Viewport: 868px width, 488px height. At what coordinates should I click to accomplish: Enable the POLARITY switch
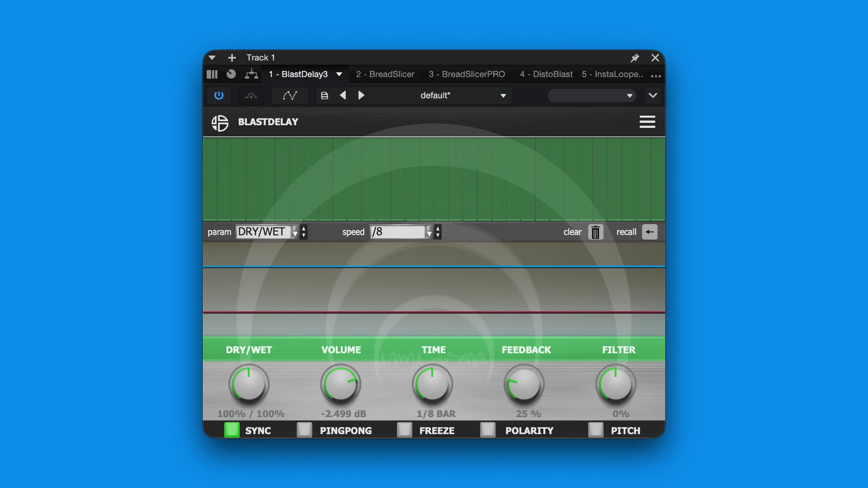click(x=488, y=430)
